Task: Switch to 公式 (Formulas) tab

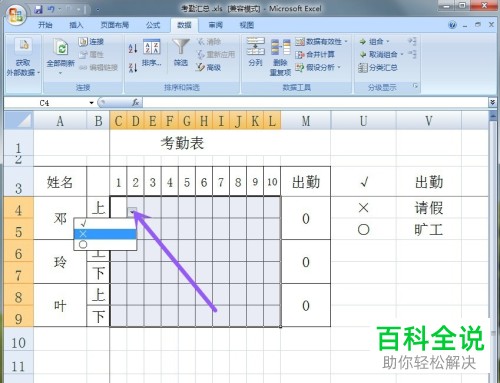Action: point(153,25)
